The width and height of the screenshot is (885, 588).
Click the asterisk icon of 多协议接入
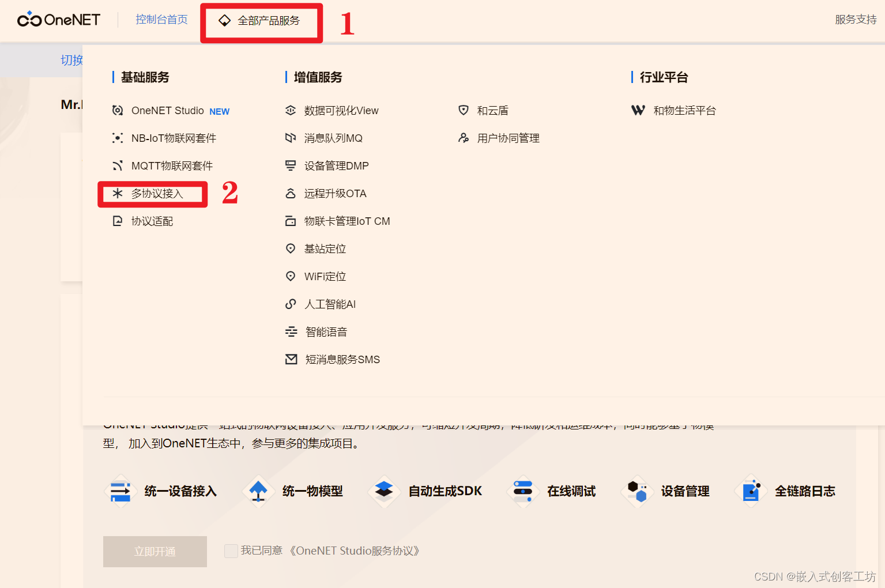(x=118, y=193)
